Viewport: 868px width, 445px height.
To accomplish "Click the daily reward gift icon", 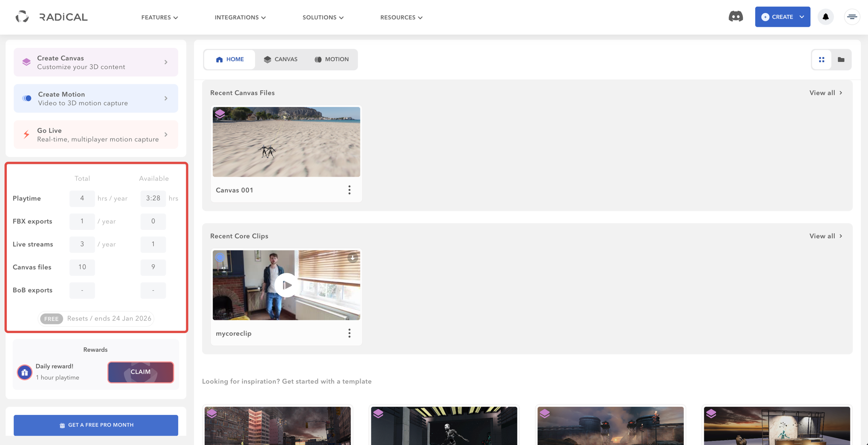I will point(24,372).
